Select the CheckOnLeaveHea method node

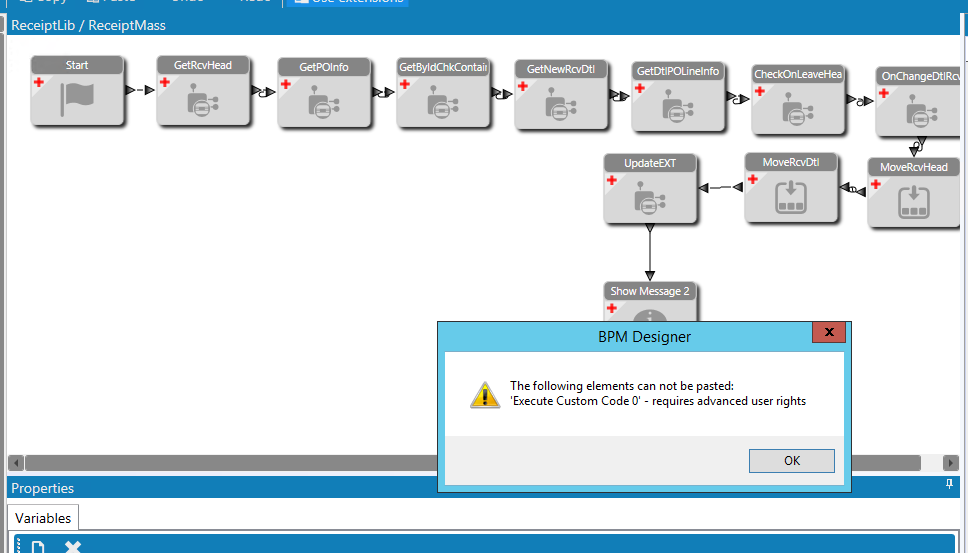point(798,99)
